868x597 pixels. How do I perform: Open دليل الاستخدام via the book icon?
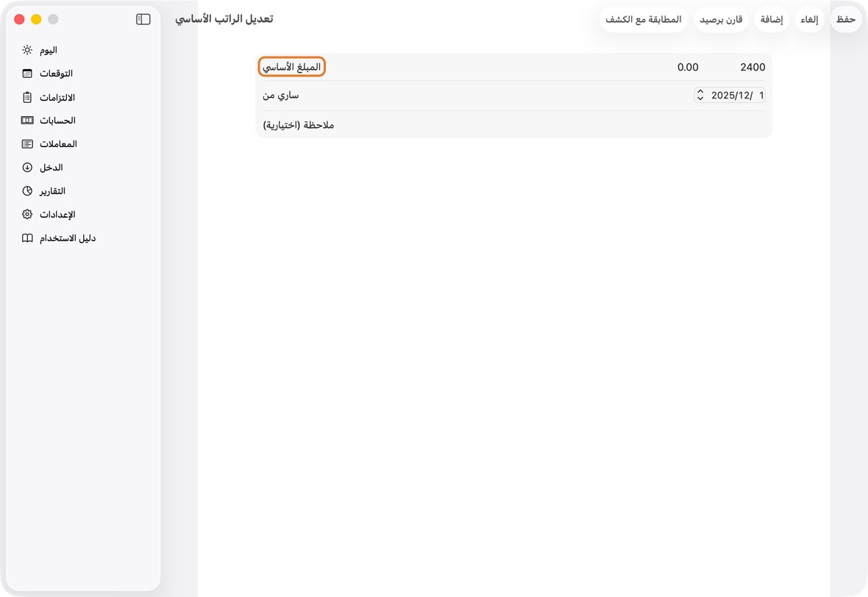click(27, 238)
